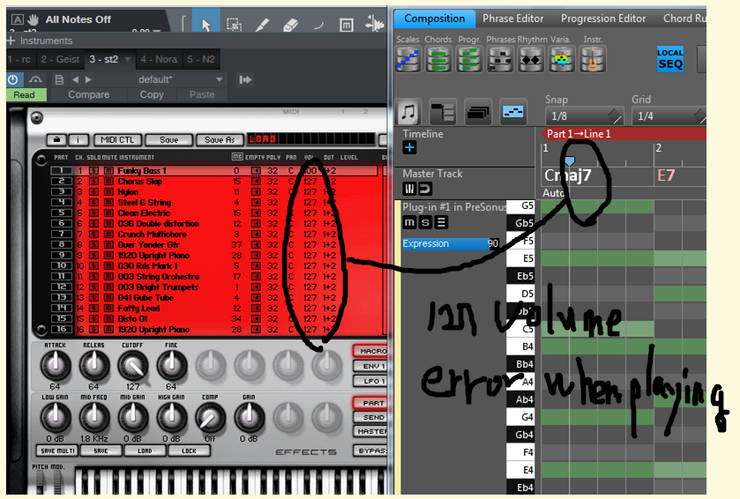Click the Expression 90 slider
Viewport: 740px width, 499px height.
pos(450,244)
